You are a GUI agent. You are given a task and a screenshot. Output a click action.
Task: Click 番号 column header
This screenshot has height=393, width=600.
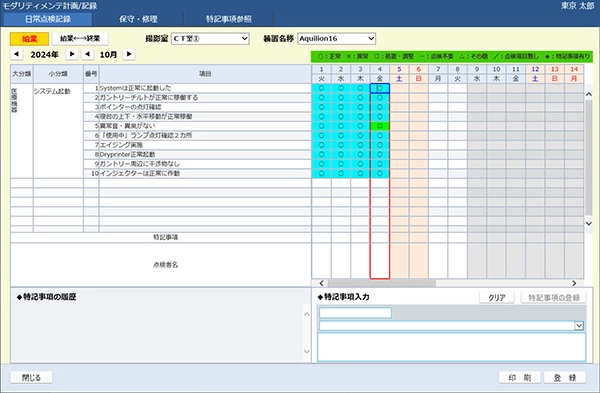[91, 74]
